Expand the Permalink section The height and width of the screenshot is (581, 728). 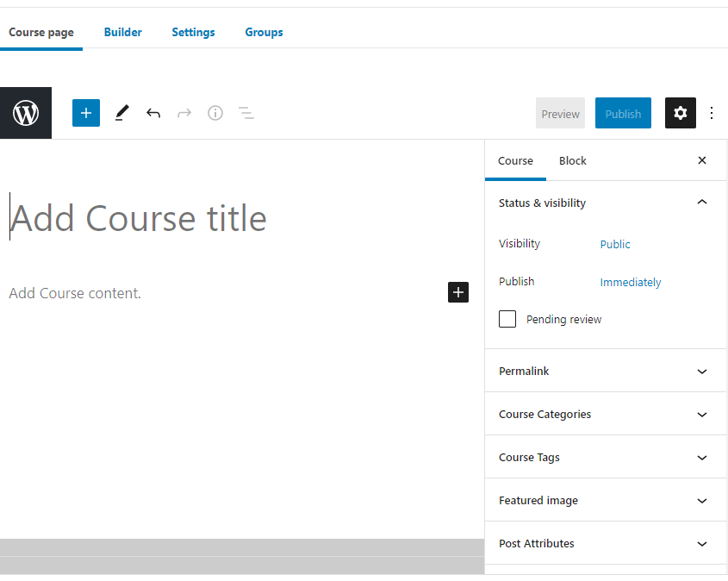coord(605,371)
